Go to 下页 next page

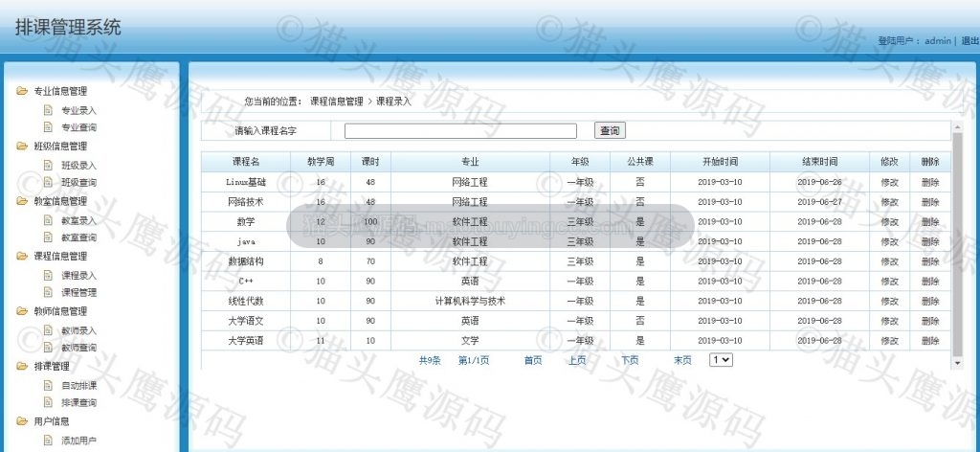(x=630, y=361)
